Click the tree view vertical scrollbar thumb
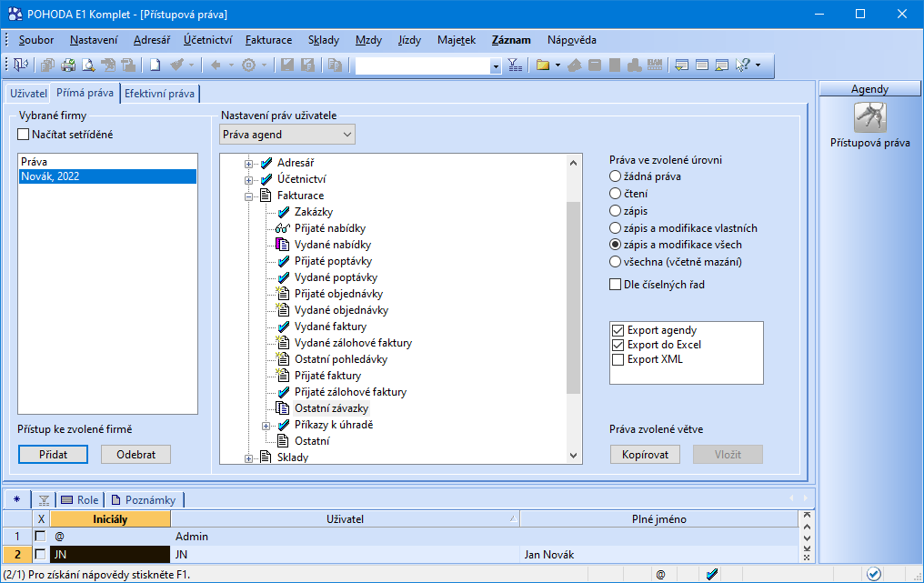 coord(573,297)
